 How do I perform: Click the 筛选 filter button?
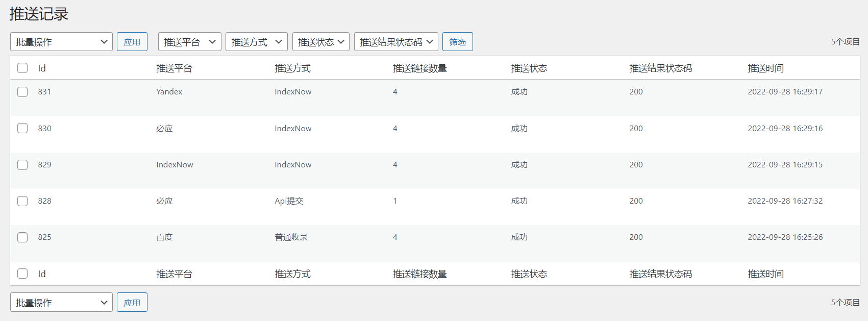click(458, 42)
